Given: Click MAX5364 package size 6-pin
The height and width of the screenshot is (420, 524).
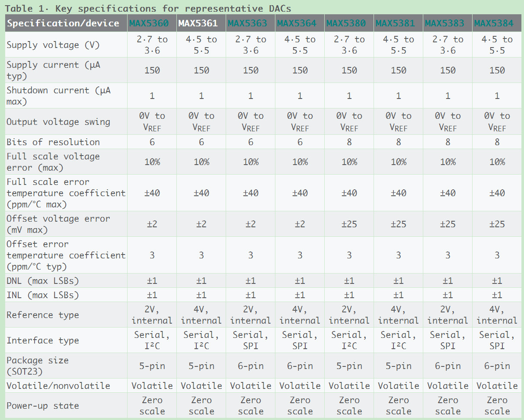Looking at the screenshot, I should click(300, 366).
